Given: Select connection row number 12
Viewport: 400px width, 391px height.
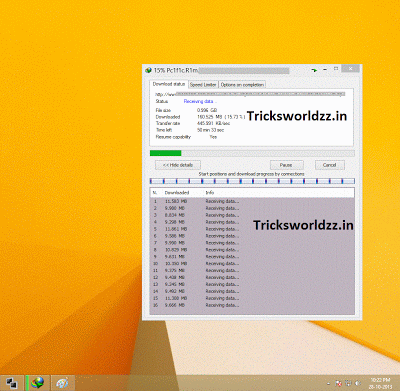Looking at the screenshot, I should point(252,277).
